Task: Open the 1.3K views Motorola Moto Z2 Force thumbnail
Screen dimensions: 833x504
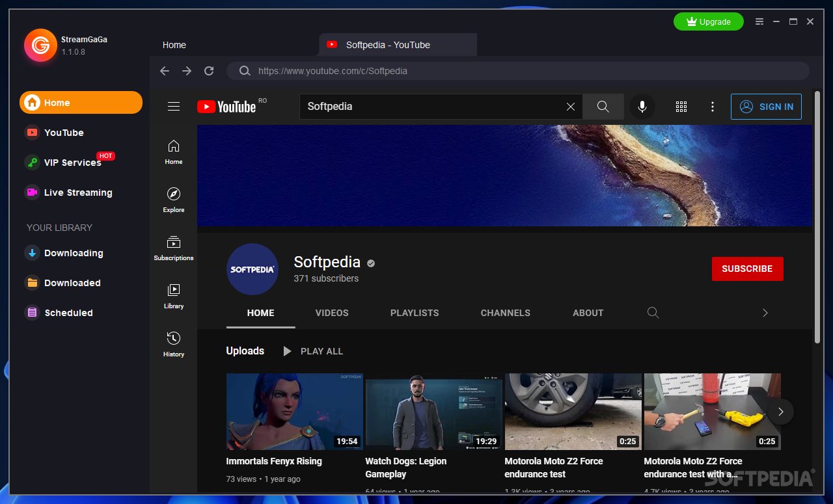Action: click(573, 412)
